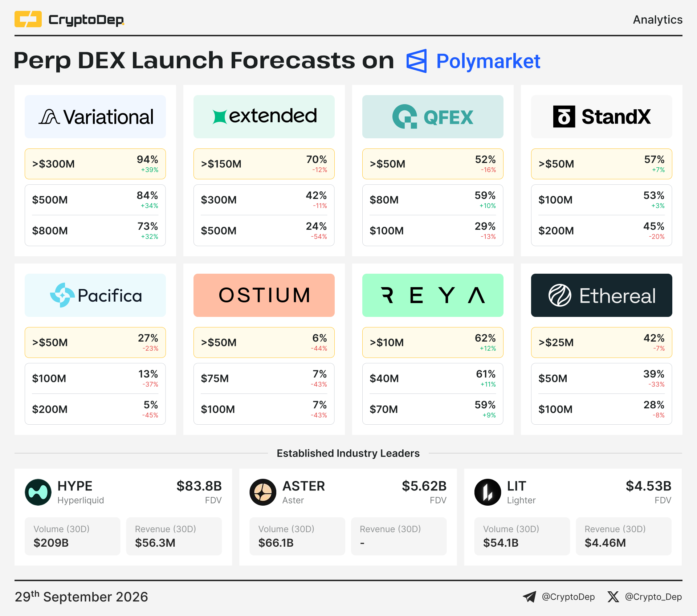Click the Aster token icon

(263, 492)
